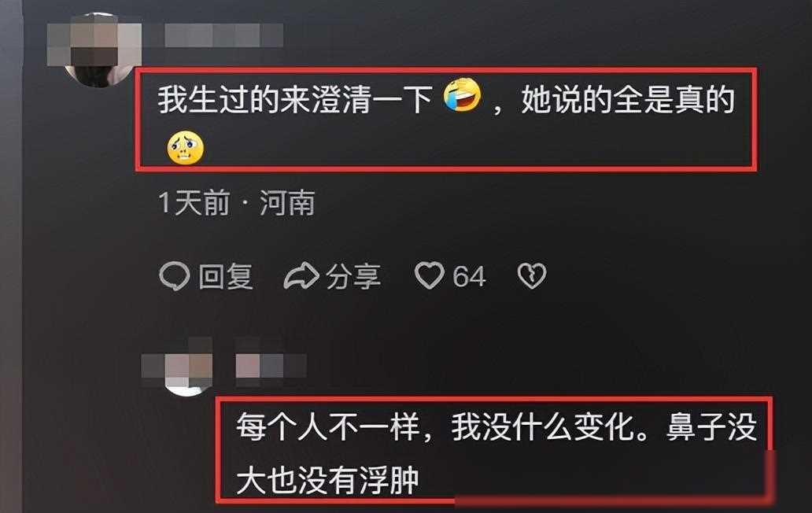Click the 1天前 timestamp
812x513 pixels.
[x=194, y=202]
